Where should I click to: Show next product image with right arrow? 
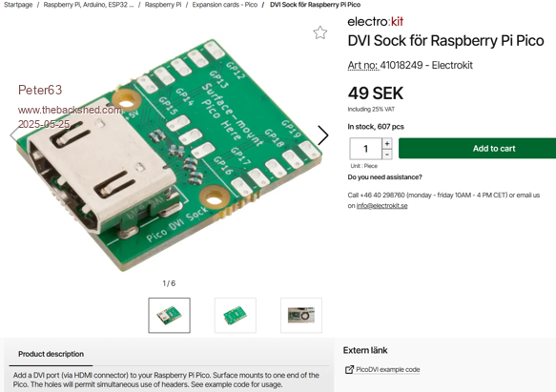point(322,135)
